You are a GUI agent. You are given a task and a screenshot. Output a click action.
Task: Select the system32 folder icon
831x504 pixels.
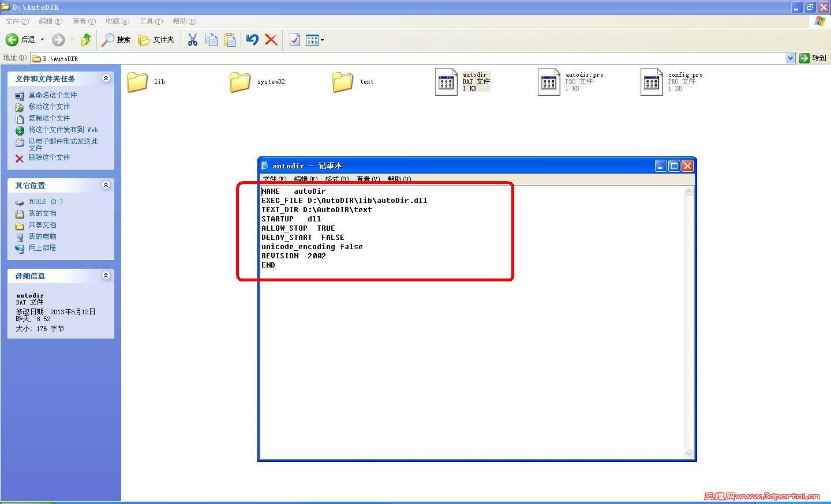tap(240, 82)
